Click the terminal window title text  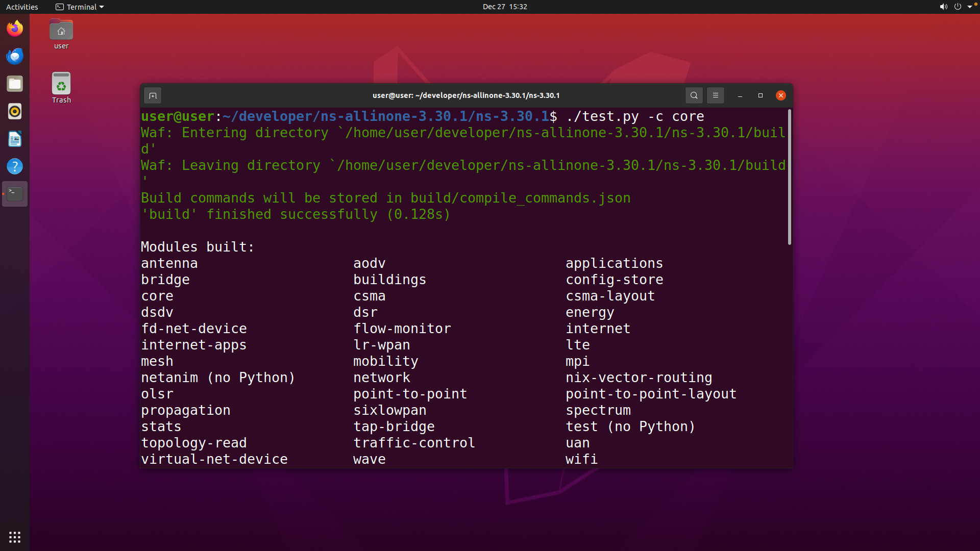pos(466,95)
